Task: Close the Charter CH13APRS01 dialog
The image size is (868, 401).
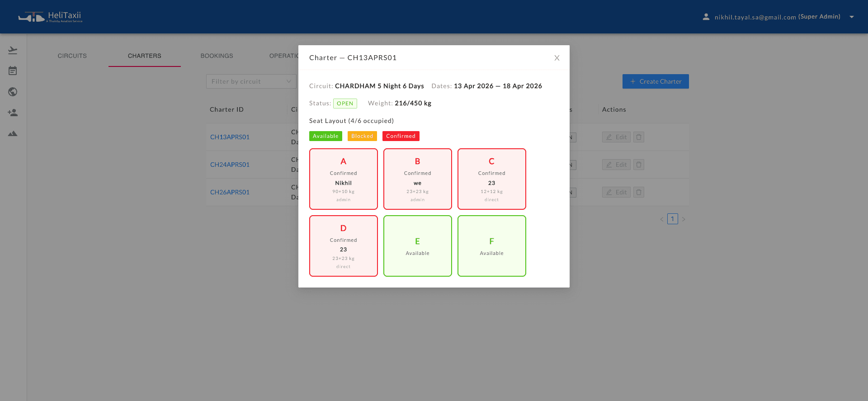Action: [557, 58]
